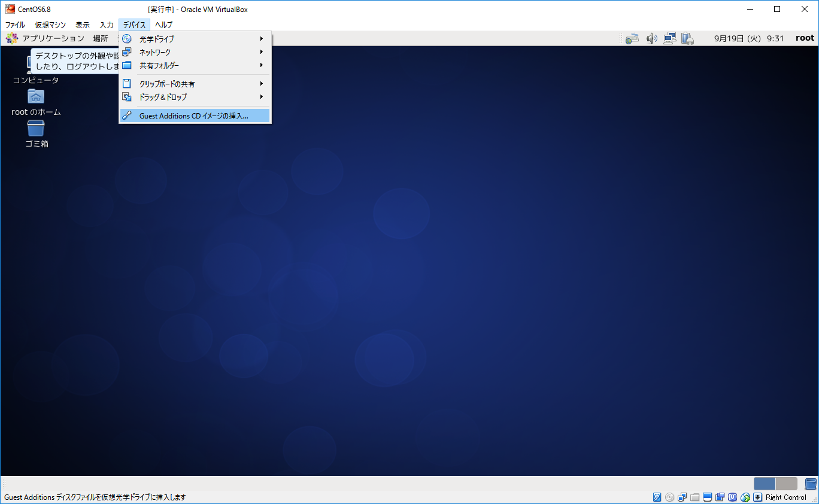Open the 入力 menu
Screen dimensions: 819x504
pos(107,25)
